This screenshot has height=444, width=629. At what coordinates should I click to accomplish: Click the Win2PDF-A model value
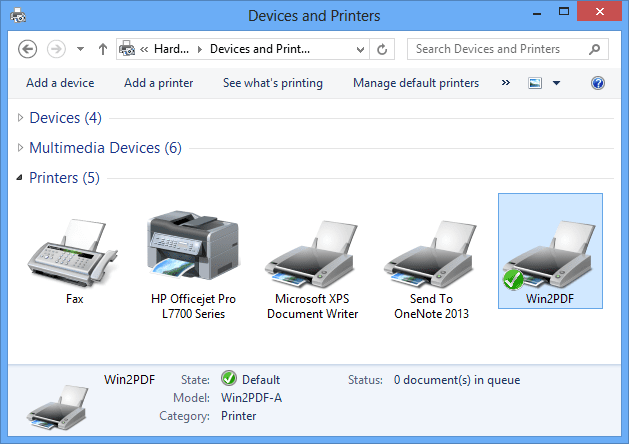click(x=252, y=398)
